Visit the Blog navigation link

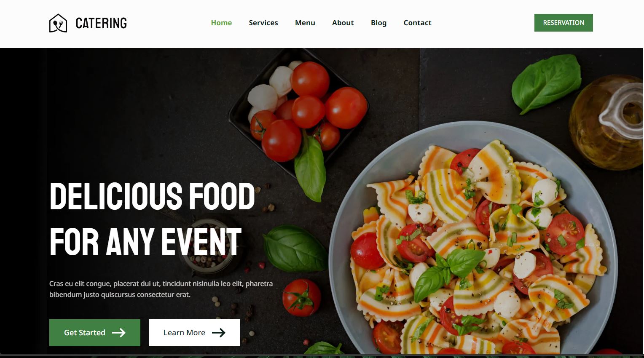coord(378,23)
